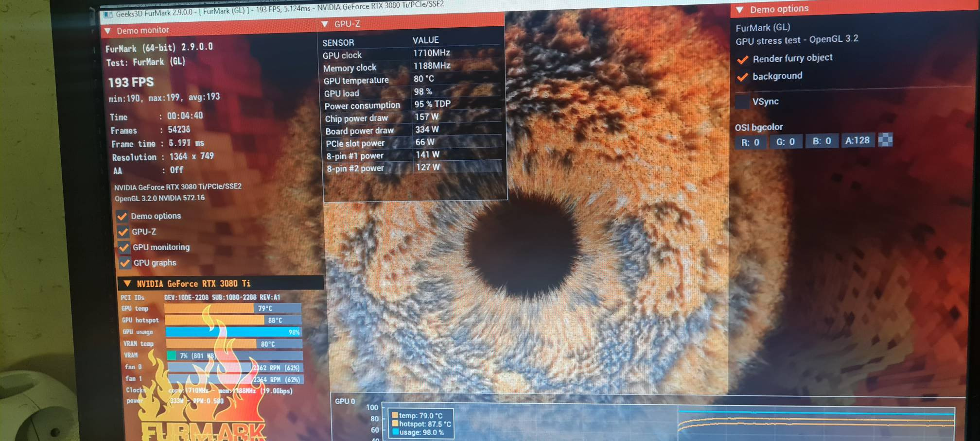Click the GPU 0 graph plot area
The width and height of the screenshot is (980, 441).
click(x=668, y=423)
